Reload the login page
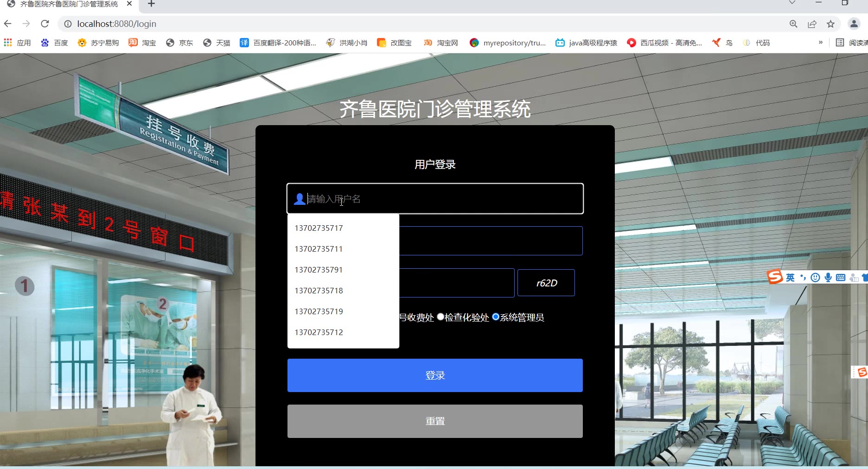 click(x=45, y=24)
